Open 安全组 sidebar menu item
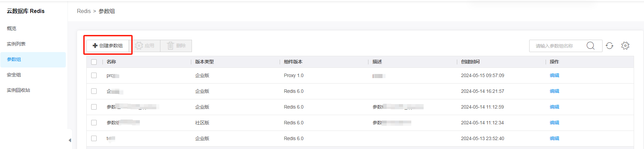Viewport: 644px width, 149px height. click(14, 75)
